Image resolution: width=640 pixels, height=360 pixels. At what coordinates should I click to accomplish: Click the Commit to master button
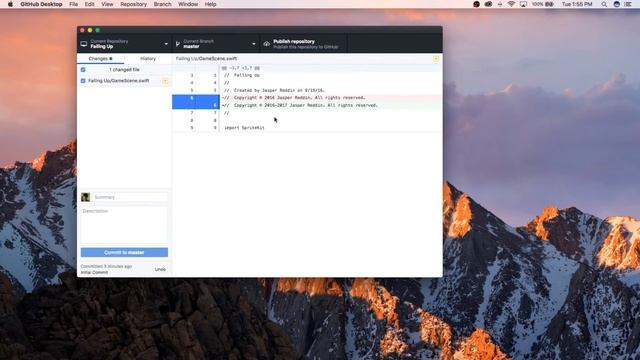(x=124, y=252)
